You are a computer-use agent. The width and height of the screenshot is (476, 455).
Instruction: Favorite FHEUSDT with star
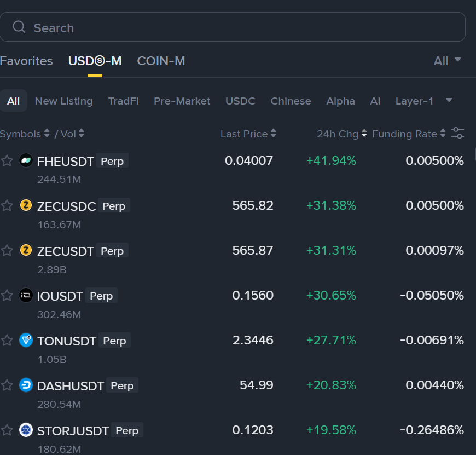[7, 160]
